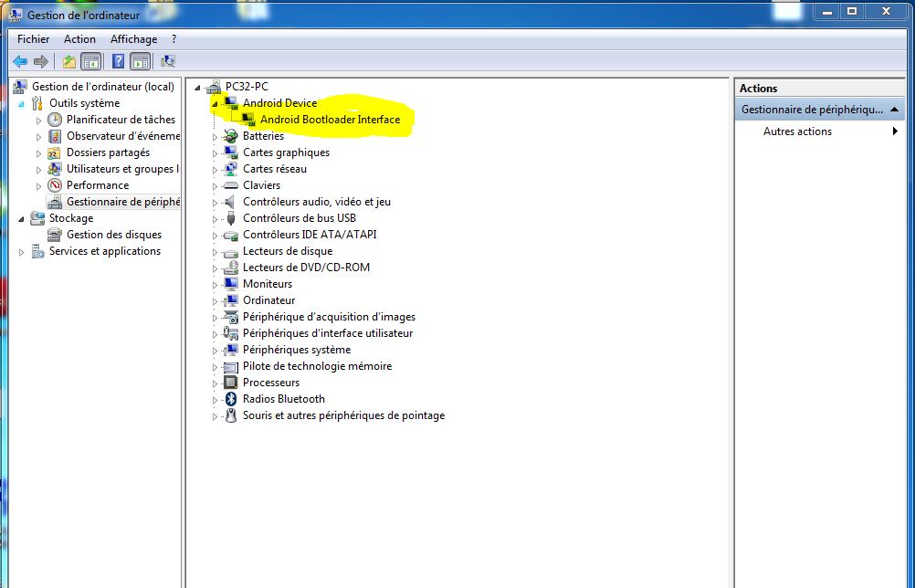Select Planificateur de tâches in sidebar
Viewport: 915px width, 588px height.
coord(121,120)
